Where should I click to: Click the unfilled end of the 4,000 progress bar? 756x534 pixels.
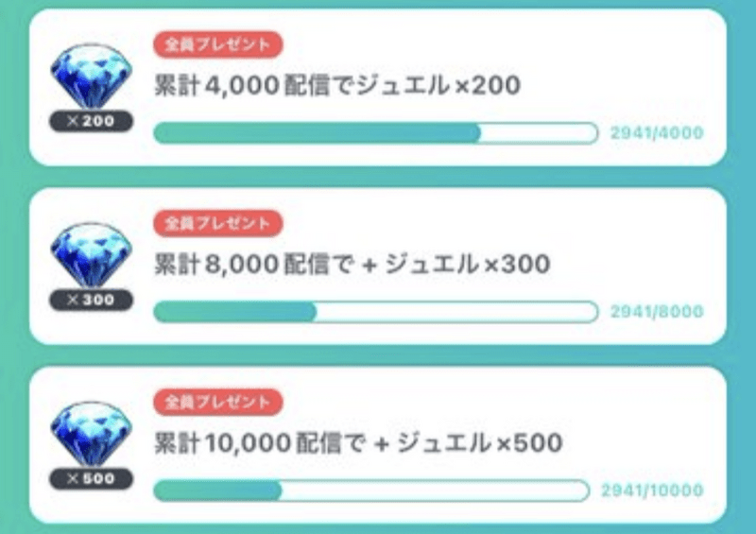point(540,132)
